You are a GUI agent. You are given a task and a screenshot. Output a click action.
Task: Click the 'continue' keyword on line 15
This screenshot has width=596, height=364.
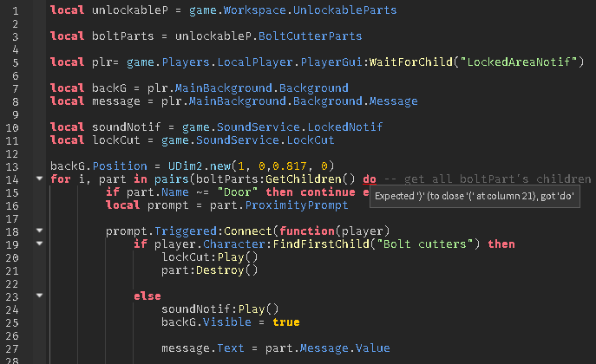(x=328, y=192)
